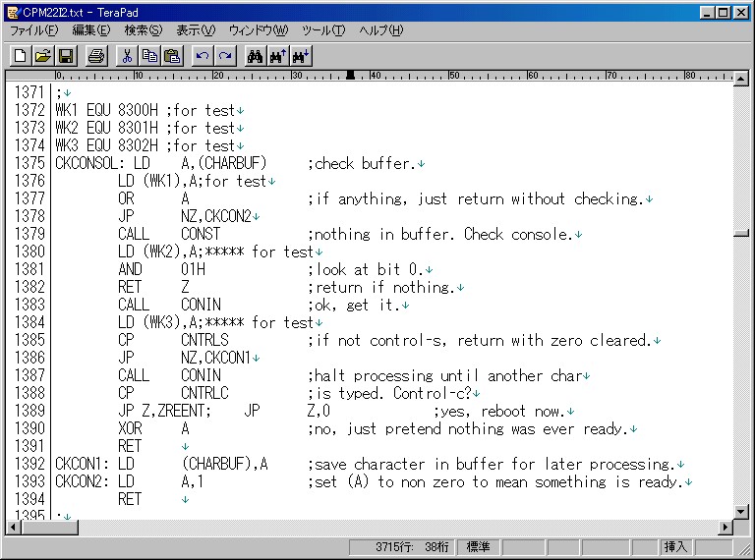Click line number 1375 in the gutter

tap(29, 163)
